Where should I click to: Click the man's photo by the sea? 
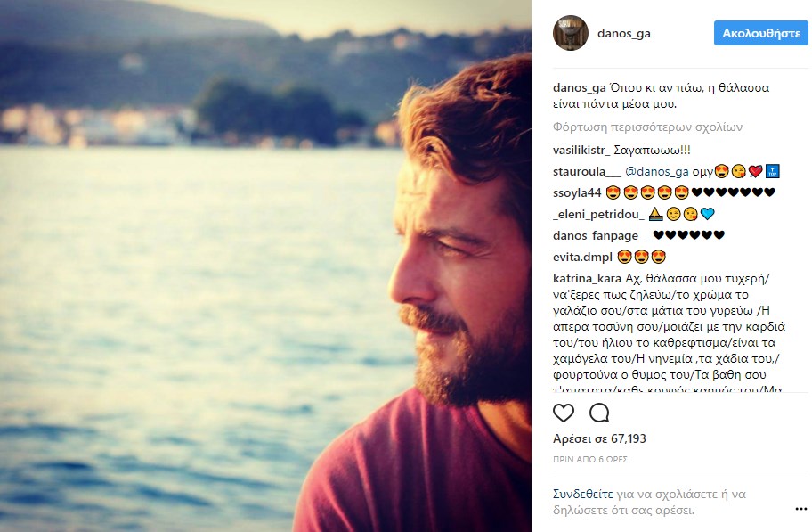[265, 266]
